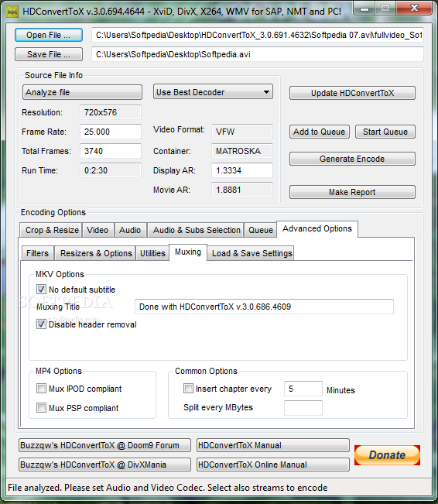Click the status bar message 'File analyzed'
This screenshot has width=438, height=504.
[x=167, y=488]
